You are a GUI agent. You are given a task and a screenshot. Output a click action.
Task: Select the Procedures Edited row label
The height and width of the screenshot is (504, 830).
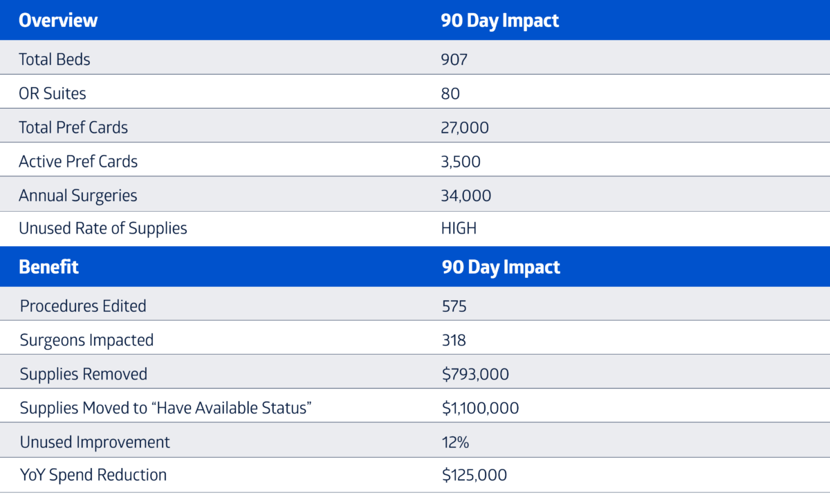(x=83, y=306)
